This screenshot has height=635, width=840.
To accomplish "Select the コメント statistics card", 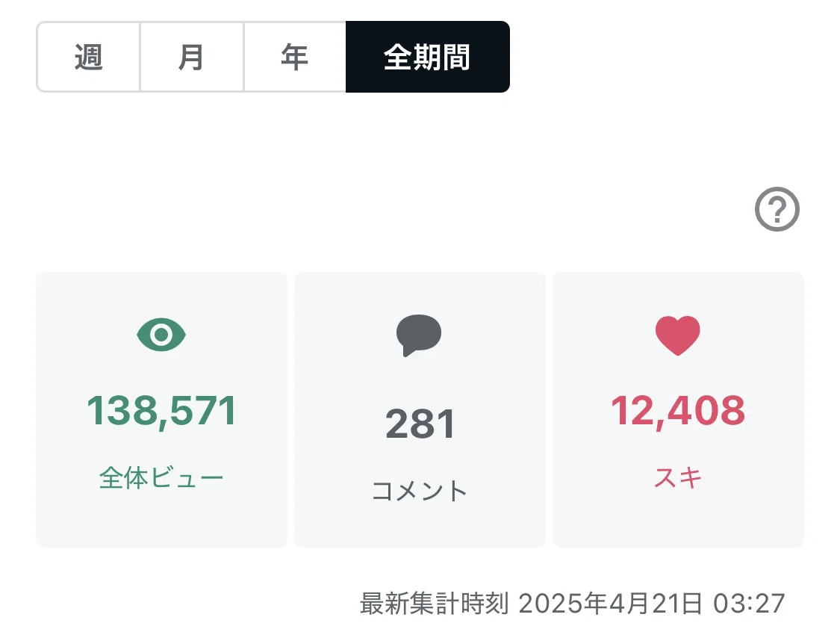I will point(420,409).
